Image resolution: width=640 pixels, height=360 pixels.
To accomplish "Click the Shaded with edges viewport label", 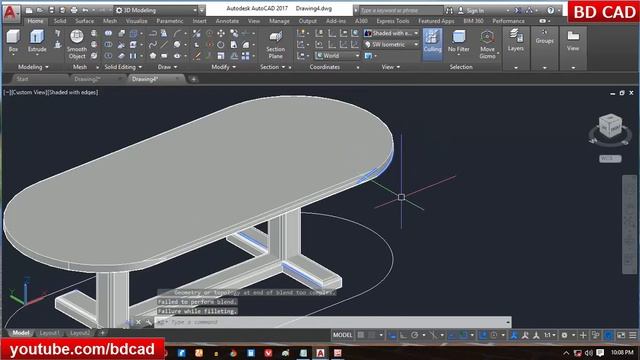I will pyautogui.click(x=73, y=93).
